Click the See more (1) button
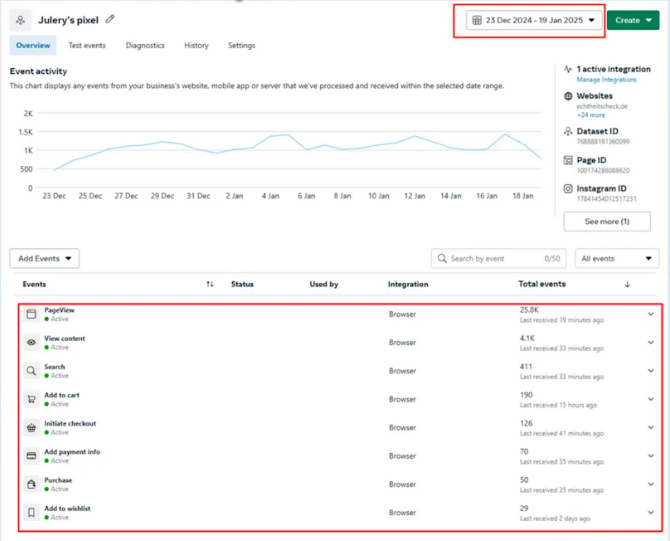 click(x=607, y=221)
